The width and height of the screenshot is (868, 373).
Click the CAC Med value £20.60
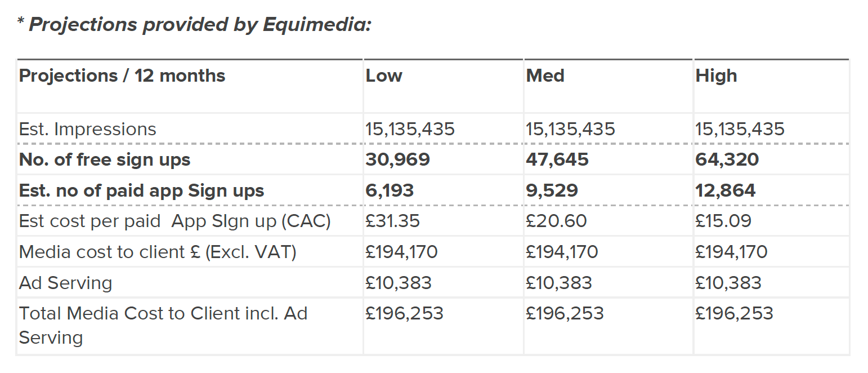point(556,221)
